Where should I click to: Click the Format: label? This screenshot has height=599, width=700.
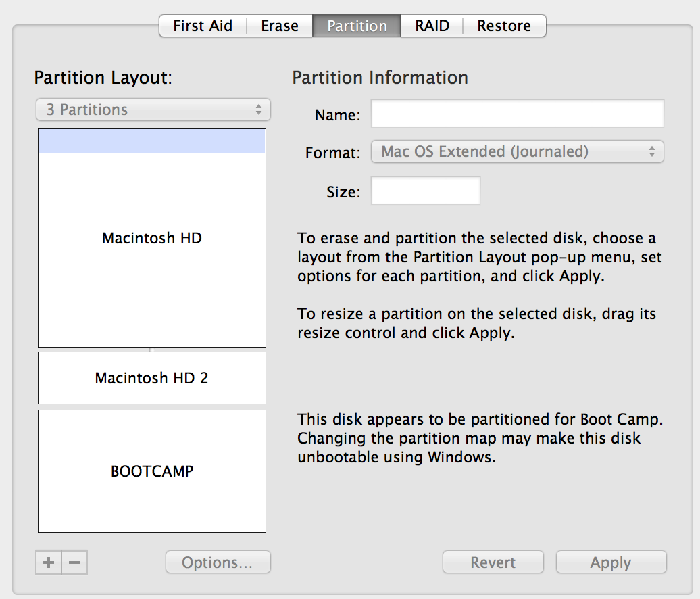tap(332, 153)
